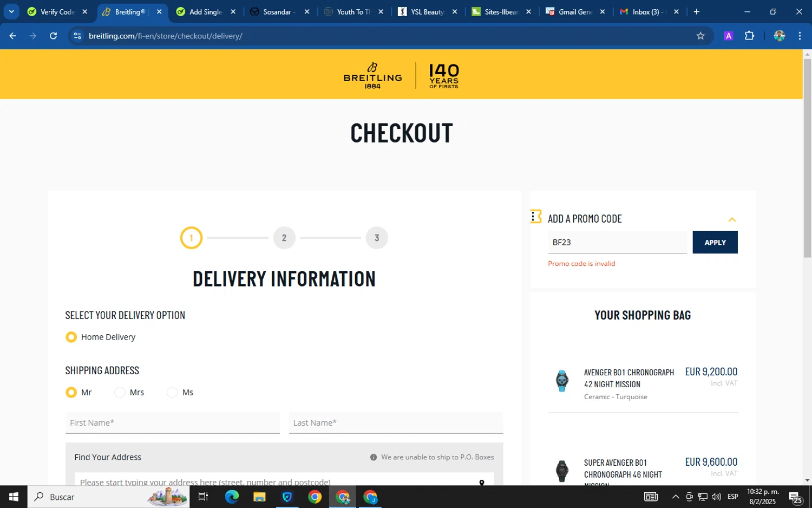Open the shield security app on taskbar
This screenshot has width=812, height=508.
(x=287, y=497)
